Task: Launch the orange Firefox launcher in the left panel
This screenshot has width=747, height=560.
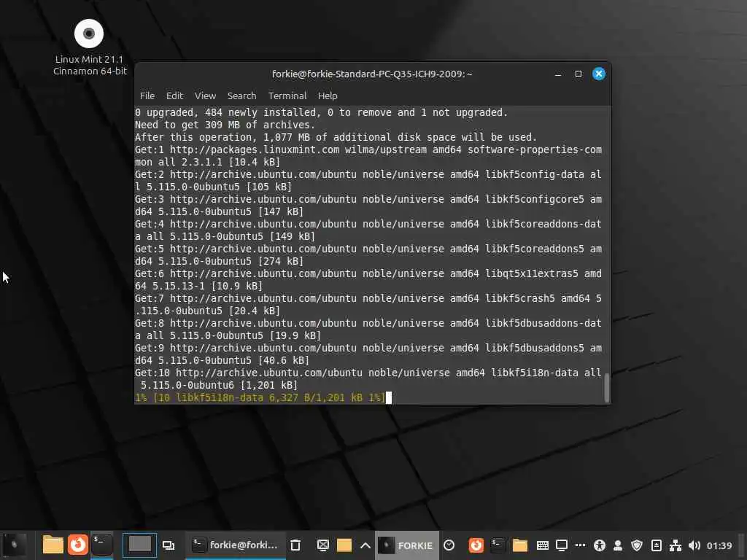Action: [77, 545]
